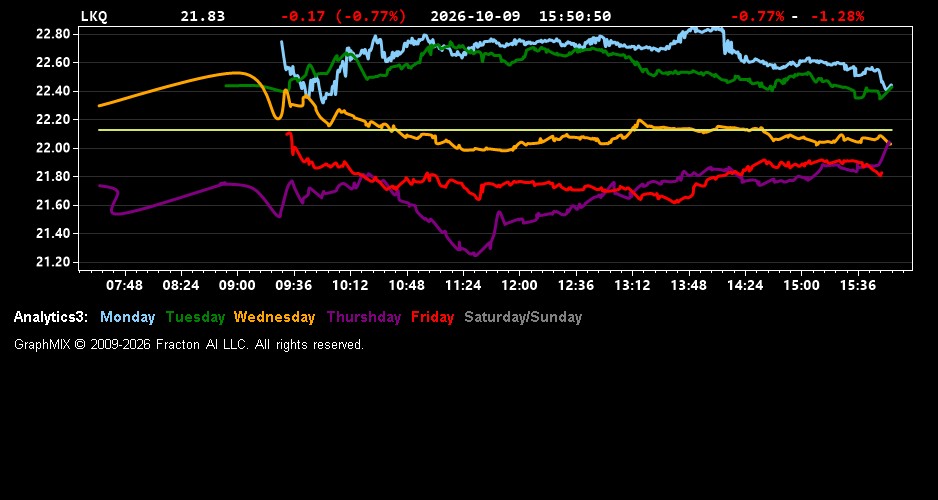Click the 15:36 time axis label

click(858, 285)
